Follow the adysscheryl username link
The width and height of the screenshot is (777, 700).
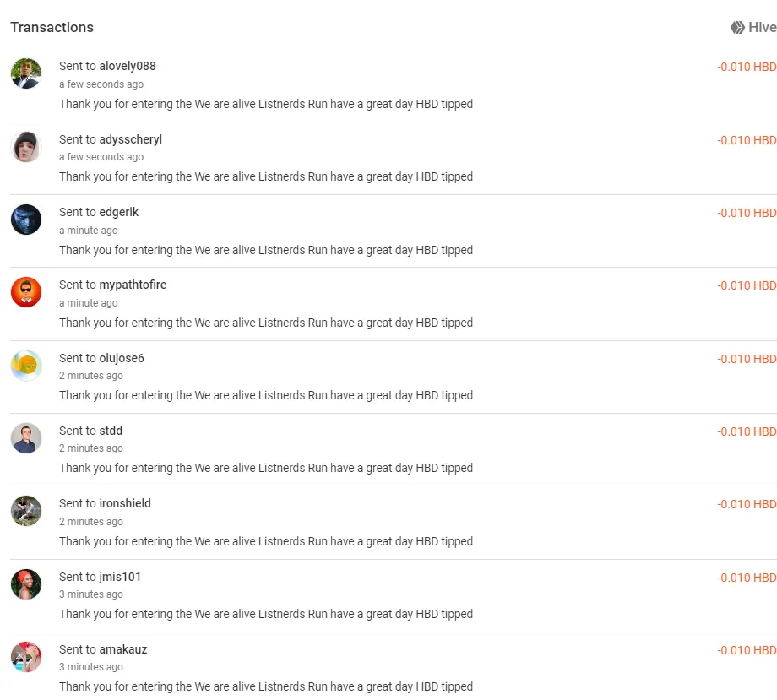[130, 139]
